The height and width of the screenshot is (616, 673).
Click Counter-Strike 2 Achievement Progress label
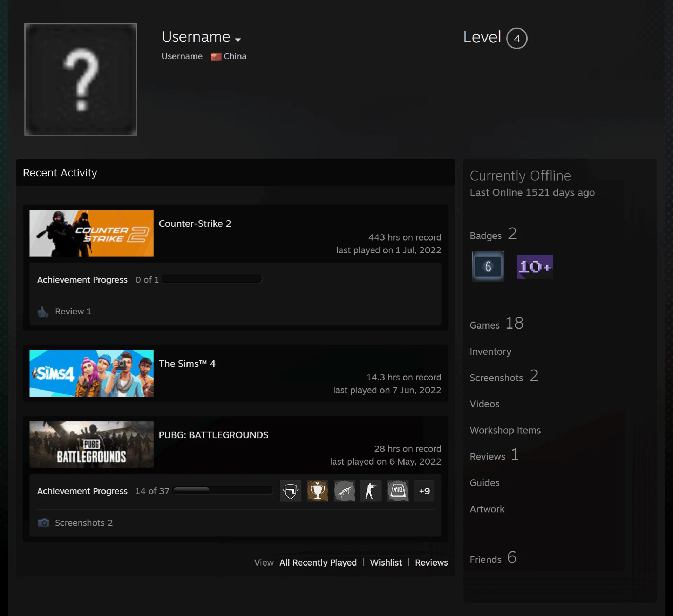point(82,280)
